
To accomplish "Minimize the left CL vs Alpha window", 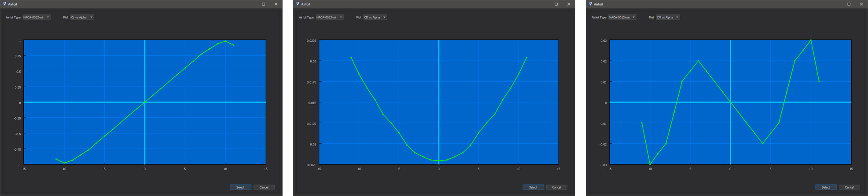I will tap(251, 4).
